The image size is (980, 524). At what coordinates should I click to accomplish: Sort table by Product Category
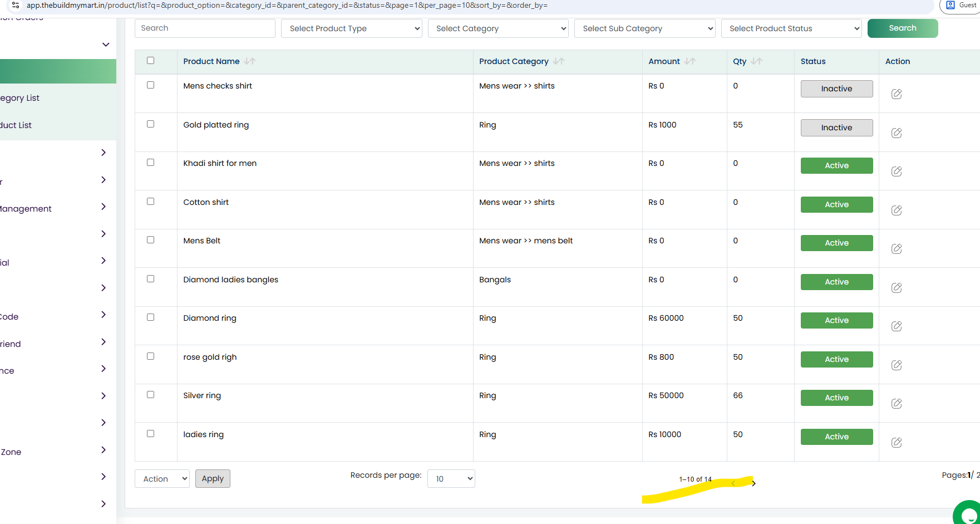click(x=559, y=61)
